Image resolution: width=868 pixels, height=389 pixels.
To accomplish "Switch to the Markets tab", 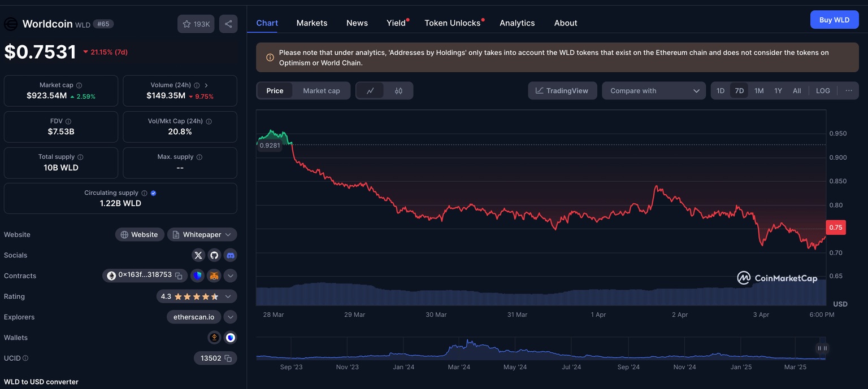I will [311, 23].
